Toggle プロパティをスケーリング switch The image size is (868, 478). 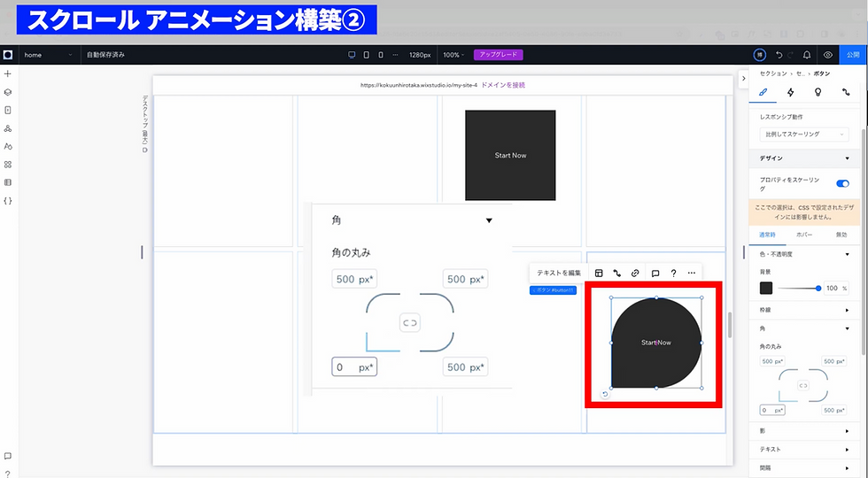point(842,184)
